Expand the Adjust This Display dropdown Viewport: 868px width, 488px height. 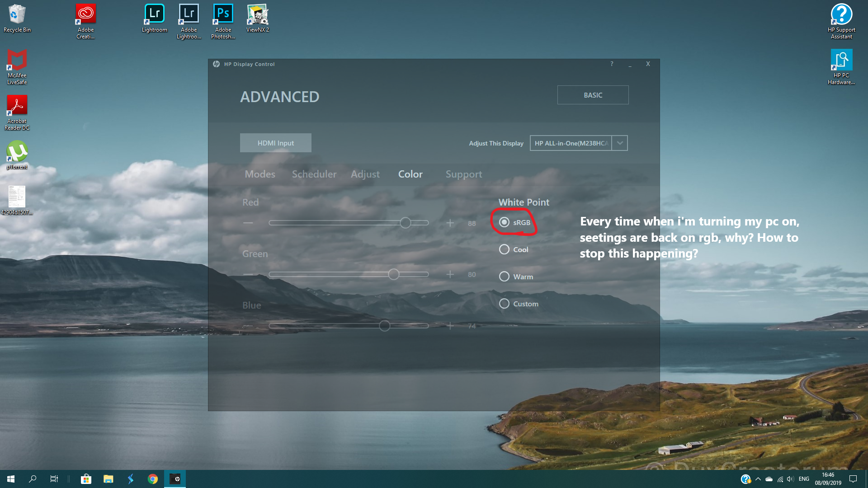(x=620, y=143)
